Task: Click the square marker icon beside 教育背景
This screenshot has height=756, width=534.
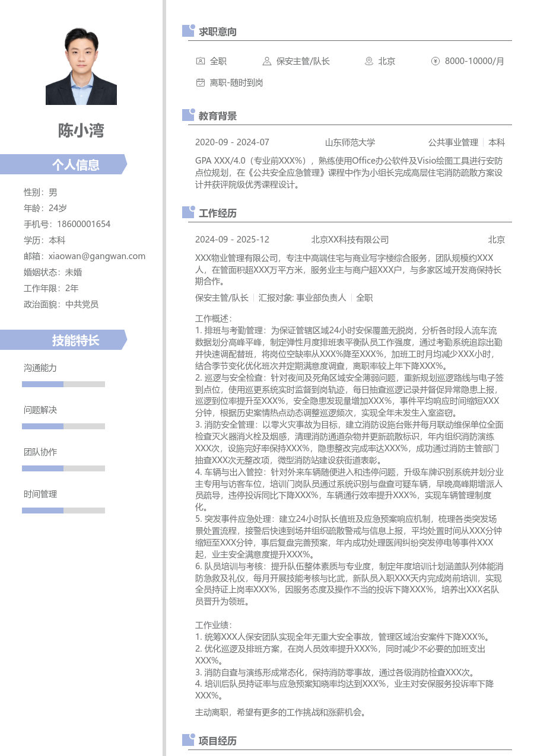Action: point(188,115)
